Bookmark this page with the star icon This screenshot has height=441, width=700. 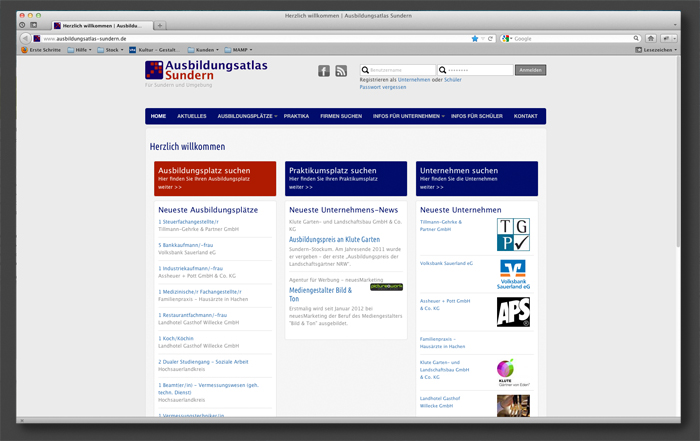475,39
